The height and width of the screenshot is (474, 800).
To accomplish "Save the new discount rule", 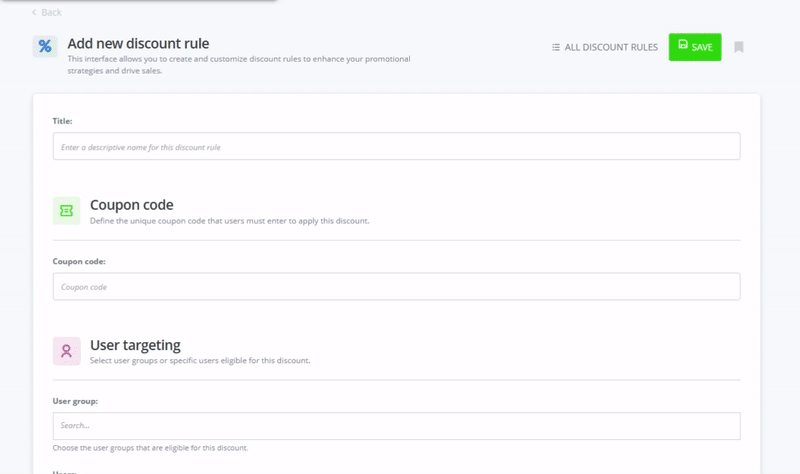I will click(695, 47).
